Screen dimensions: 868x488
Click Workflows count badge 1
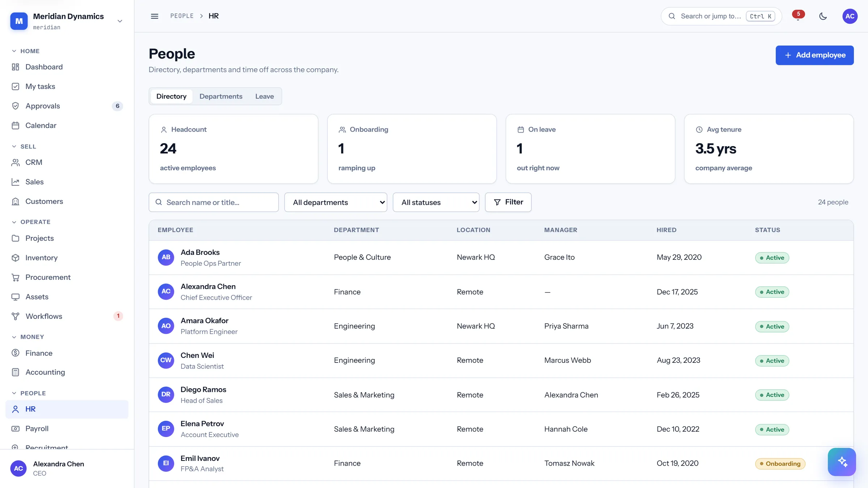[118, 316]
